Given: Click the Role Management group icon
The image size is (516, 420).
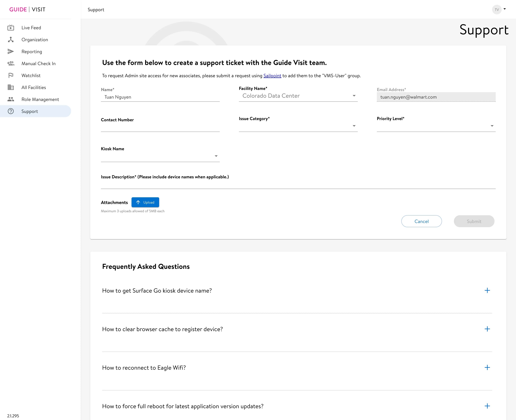Looking at the screenshot, I should point(11,99).
